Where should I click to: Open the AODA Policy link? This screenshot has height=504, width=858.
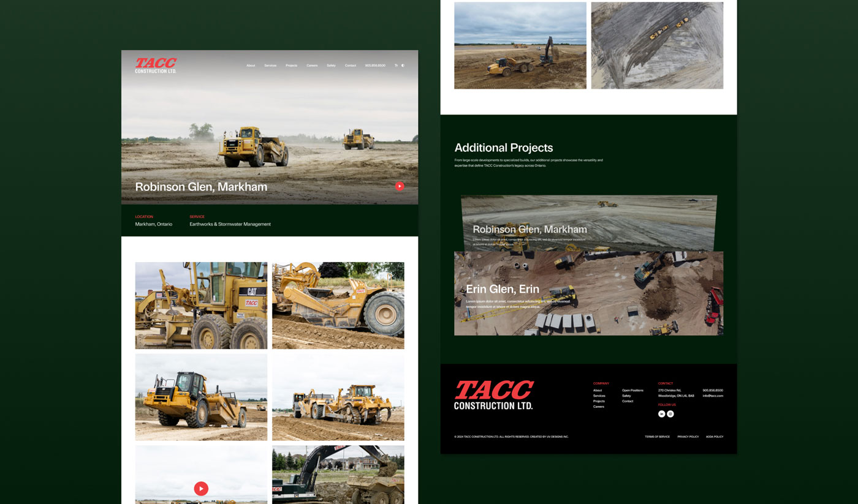(715, 437)
